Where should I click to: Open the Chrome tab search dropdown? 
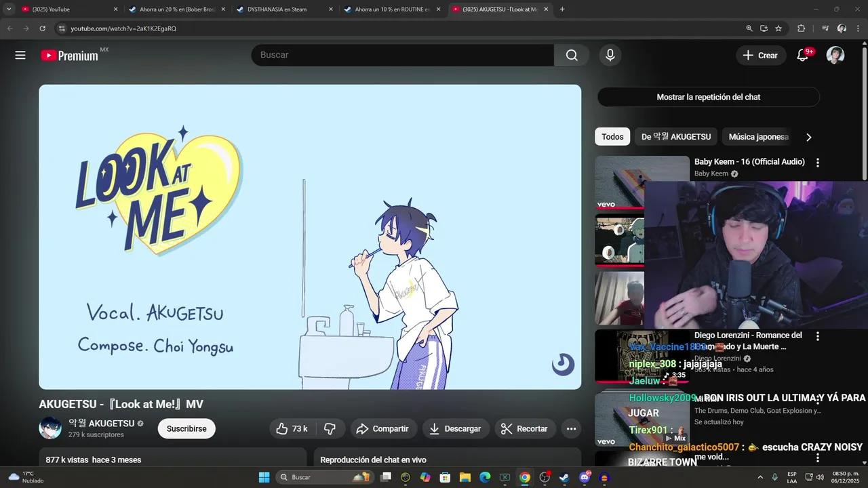click(9, 9)
